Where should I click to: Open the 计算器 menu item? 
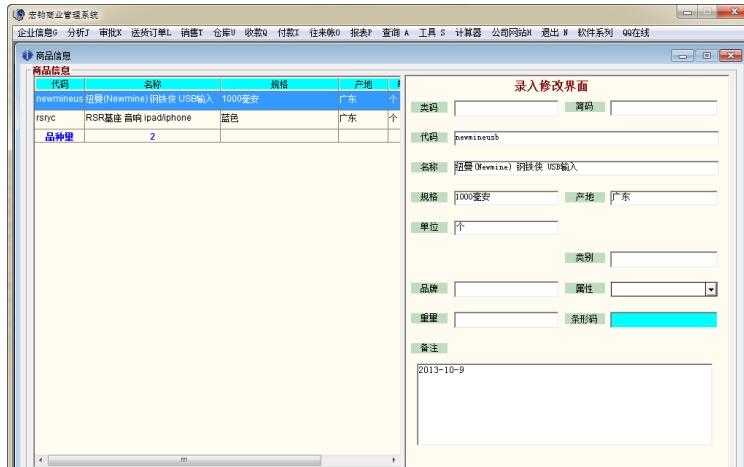468,33
